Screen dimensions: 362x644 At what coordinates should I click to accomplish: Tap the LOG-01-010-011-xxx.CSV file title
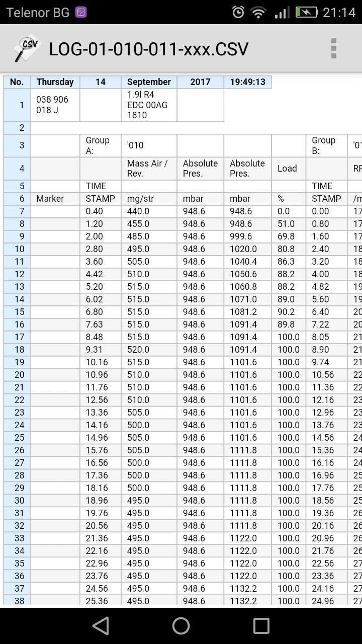149,49
